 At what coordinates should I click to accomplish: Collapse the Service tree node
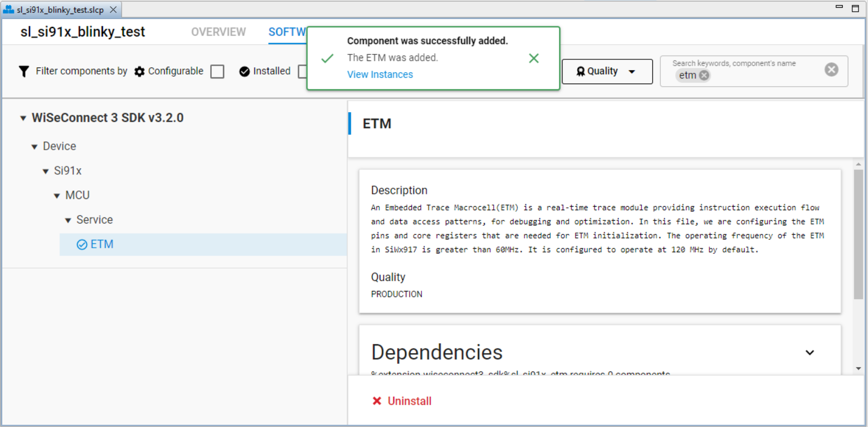67,220
